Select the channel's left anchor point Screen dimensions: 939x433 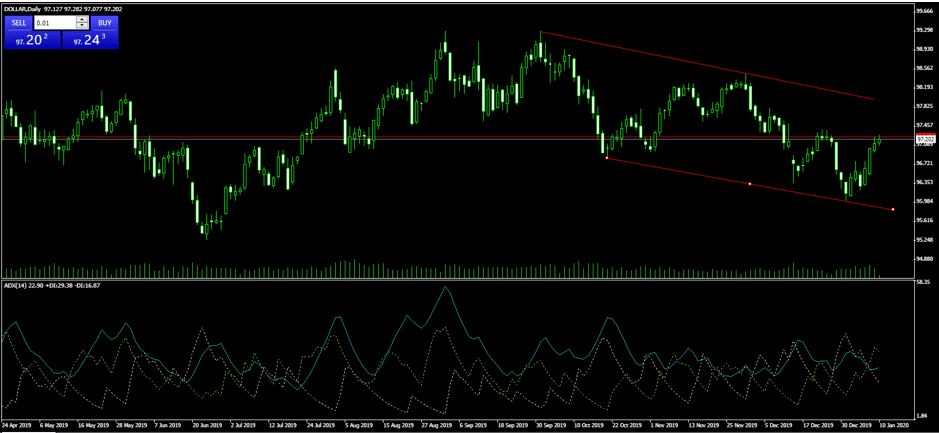click(607, 158)
